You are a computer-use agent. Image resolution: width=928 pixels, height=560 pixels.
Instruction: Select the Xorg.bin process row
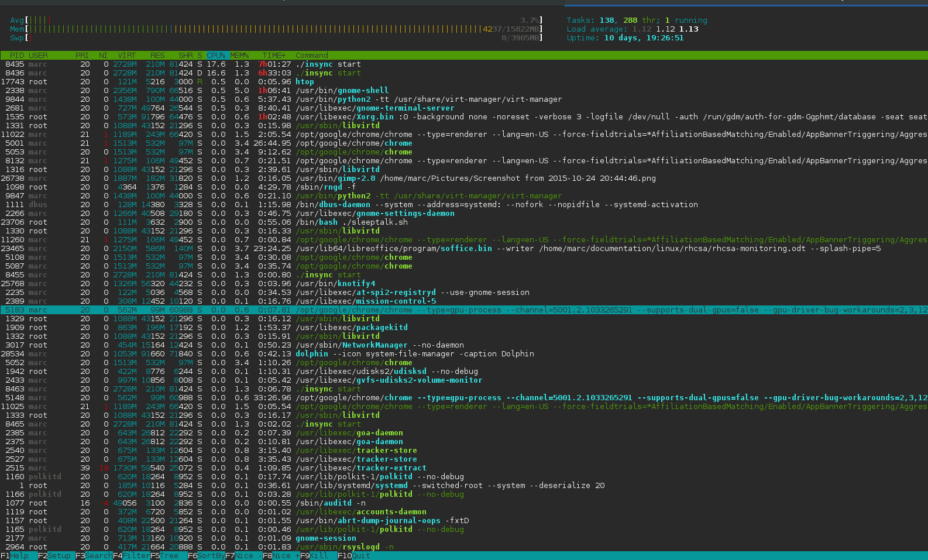(464, 117)
